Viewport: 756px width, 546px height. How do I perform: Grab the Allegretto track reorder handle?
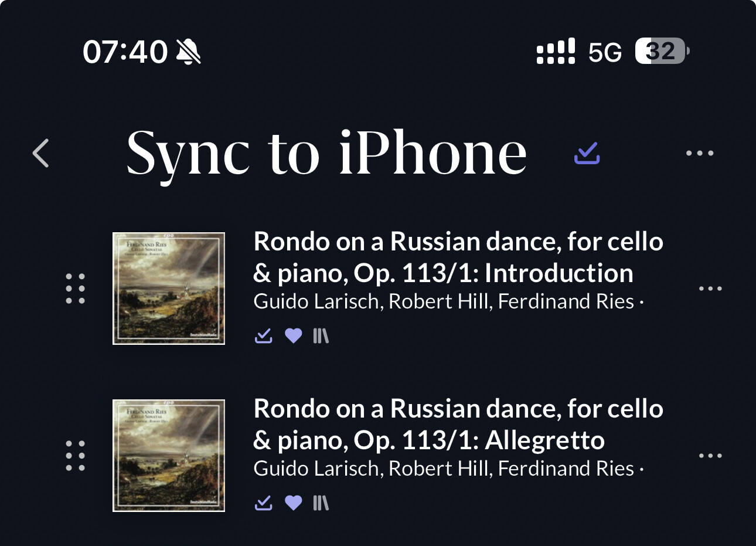pyautogui.click(x=75, y=455)
